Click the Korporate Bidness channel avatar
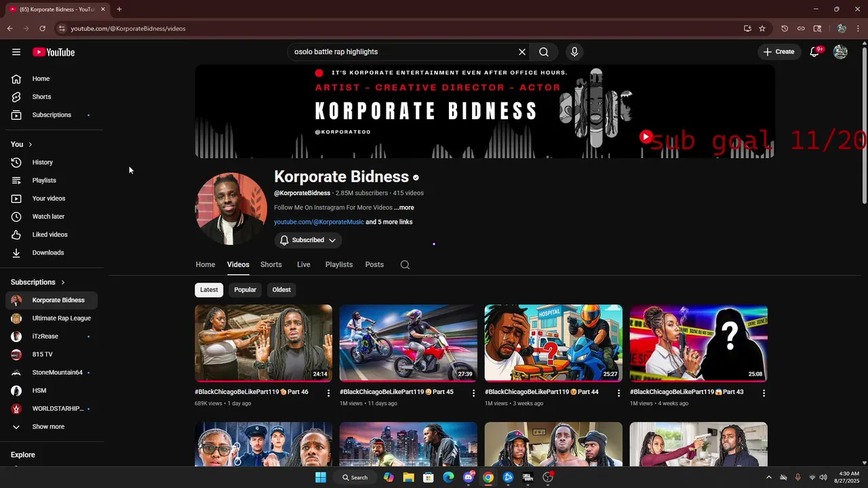Image resolution: width=868 pixels, height=488 pixels. point(231,209)
